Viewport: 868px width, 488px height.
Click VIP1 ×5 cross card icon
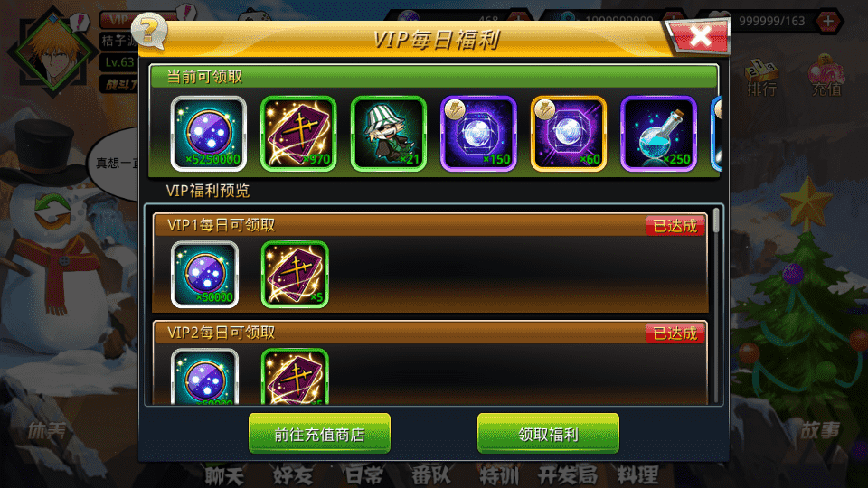(295, 275)
